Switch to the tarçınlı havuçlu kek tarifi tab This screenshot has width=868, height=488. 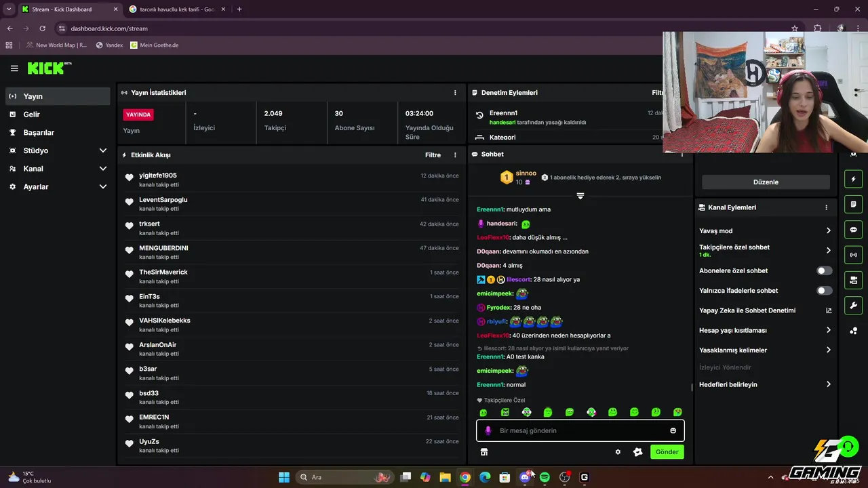[178, 9]
